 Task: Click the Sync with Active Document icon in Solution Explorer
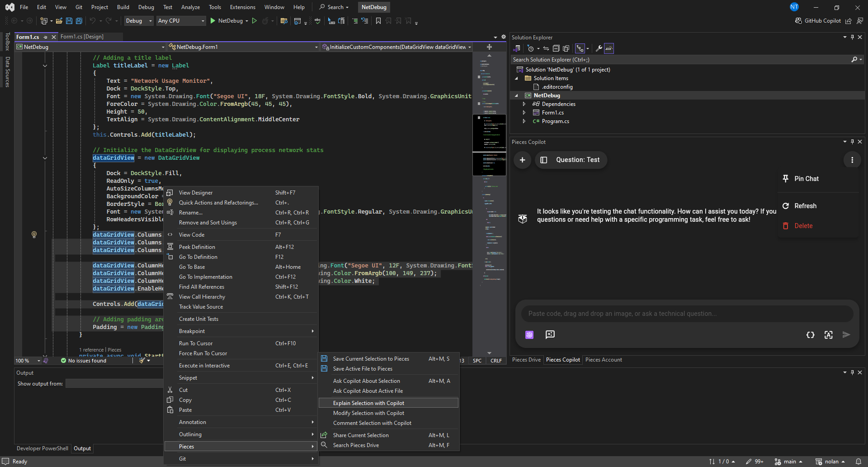[x=546, y=48]
